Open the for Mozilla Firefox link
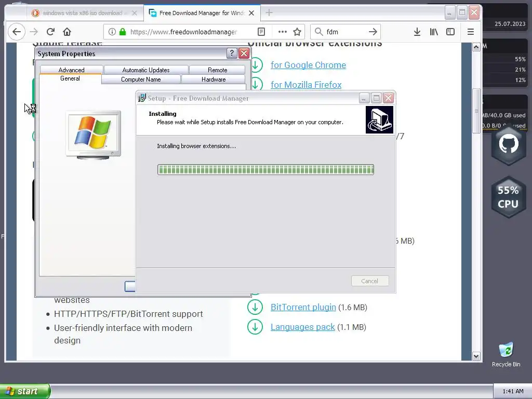The image size is (532, 399). 305,85
